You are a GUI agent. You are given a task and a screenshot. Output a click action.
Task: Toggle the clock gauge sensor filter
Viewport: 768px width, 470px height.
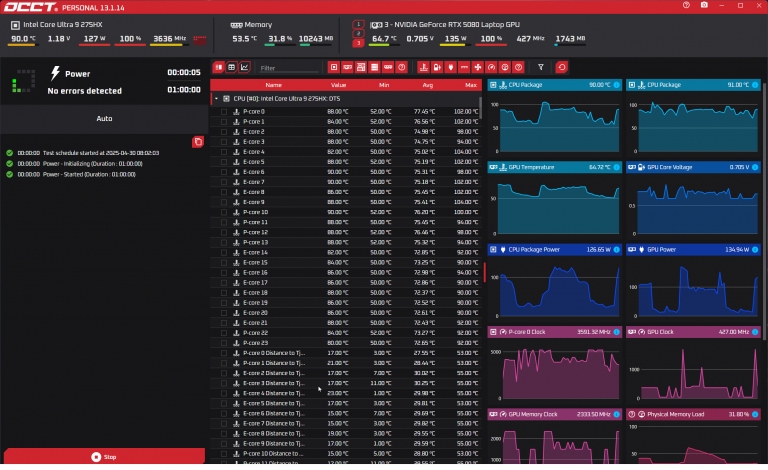tap(491, 67)
